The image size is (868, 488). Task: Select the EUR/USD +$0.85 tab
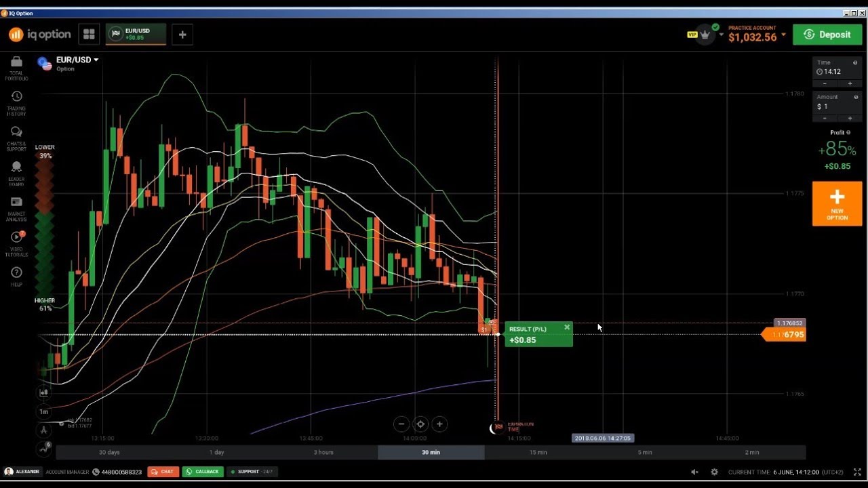[x=136, y=35]
